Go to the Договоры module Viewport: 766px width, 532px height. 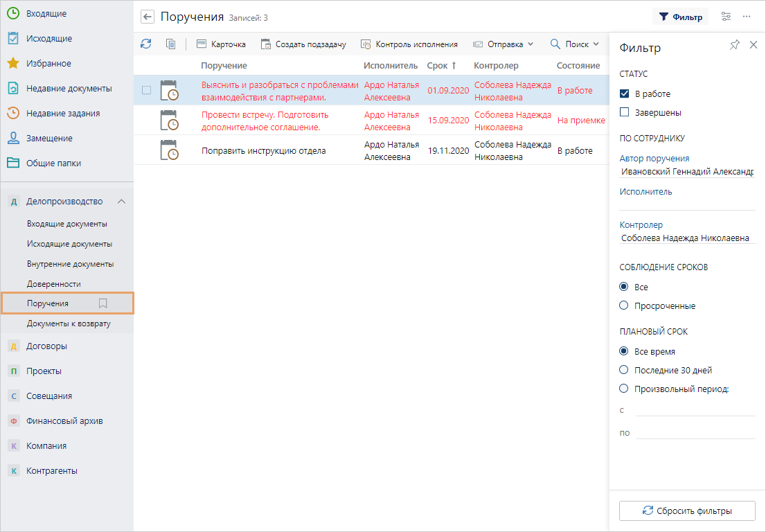[46, 346]
